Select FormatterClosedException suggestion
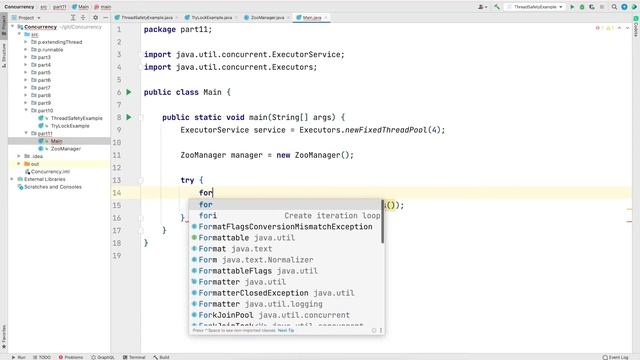Image resolution: width=640 pixels, height=360 pixels. click(x=286, y=293)
